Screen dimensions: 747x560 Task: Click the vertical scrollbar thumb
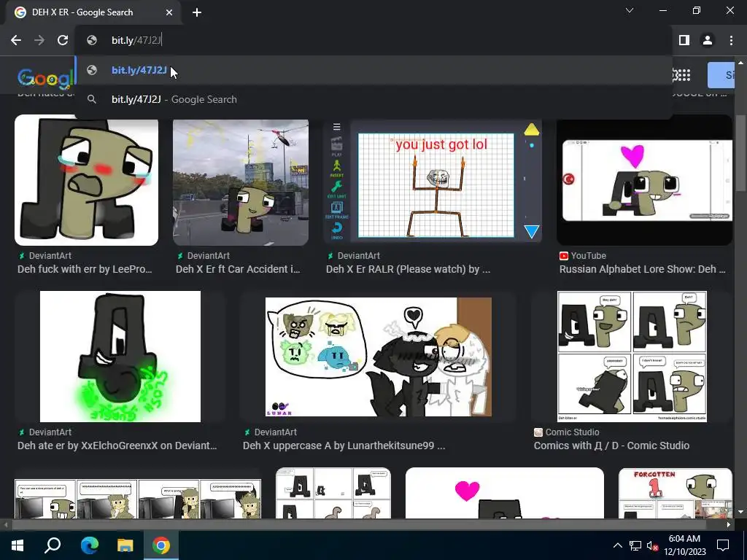[740, 152]
